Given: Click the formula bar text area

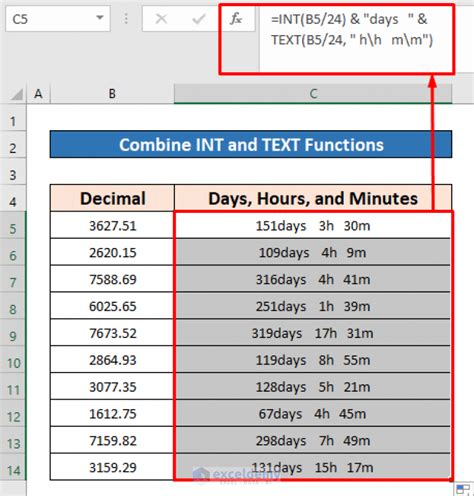Looking at the screenshot, I should (356, 39).
